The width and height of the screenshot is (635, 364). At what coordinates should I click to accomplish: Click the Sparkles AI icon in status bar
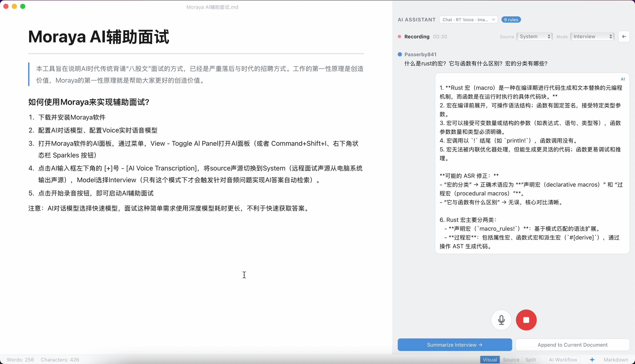tap(592, 360)
